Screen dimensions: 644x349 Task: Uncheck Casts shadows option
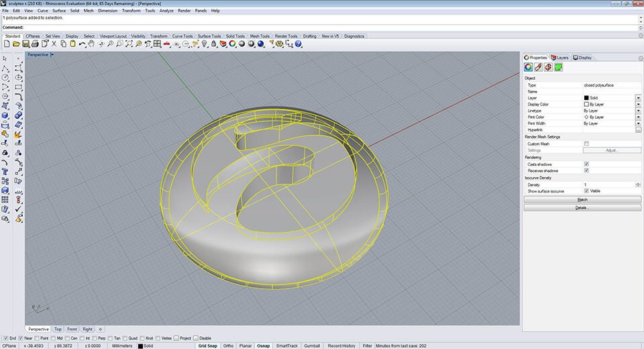586,164
